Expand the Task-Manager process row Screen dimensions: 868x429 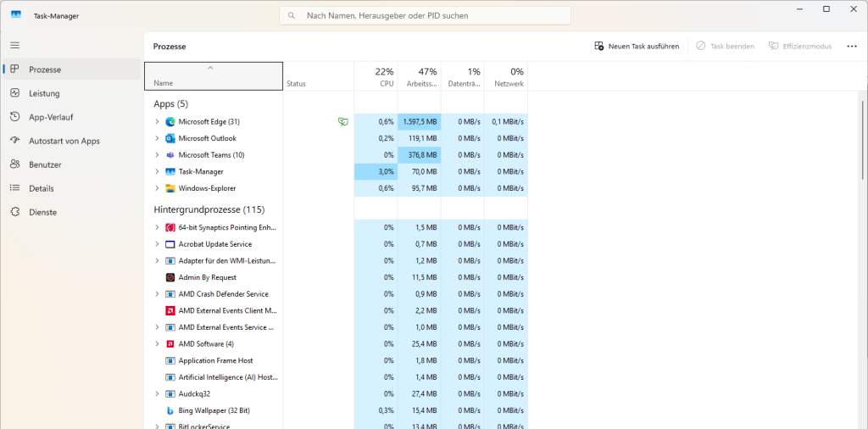tap(157, 171)
